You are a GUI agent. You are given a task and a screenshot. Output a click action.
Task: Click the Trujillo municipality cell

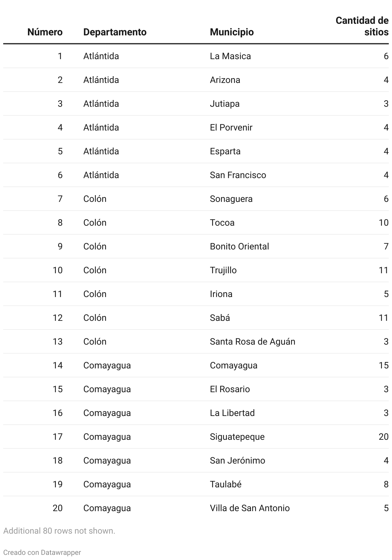click(x=223, y=270)
